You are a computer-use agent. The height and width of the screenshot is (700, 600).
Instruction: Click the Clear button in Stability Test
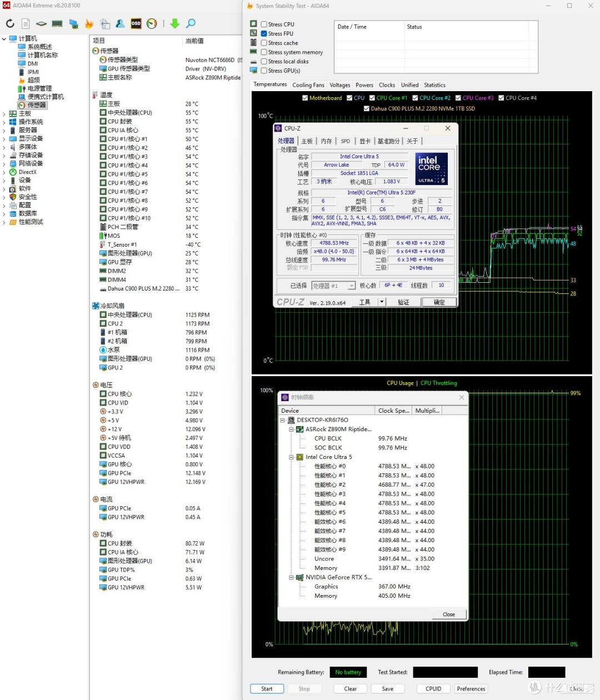(351, 688)
